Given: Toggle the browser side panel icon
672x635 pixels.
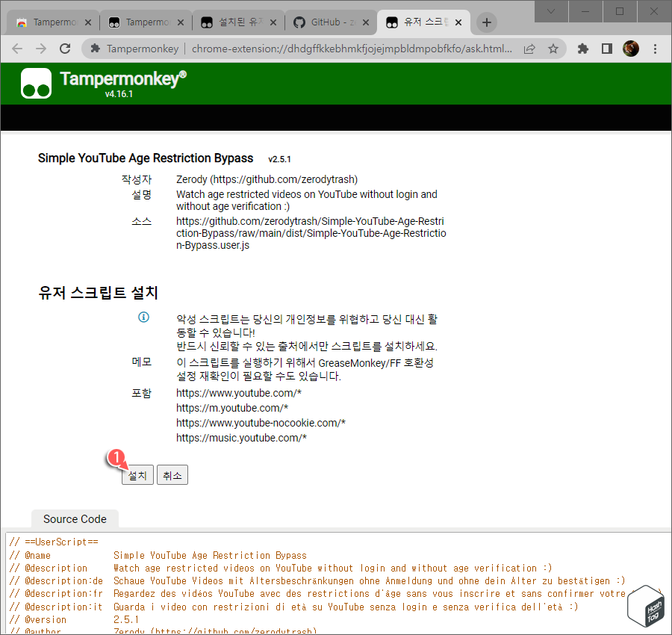Looking at the screenshot, I should coord(607,49).
